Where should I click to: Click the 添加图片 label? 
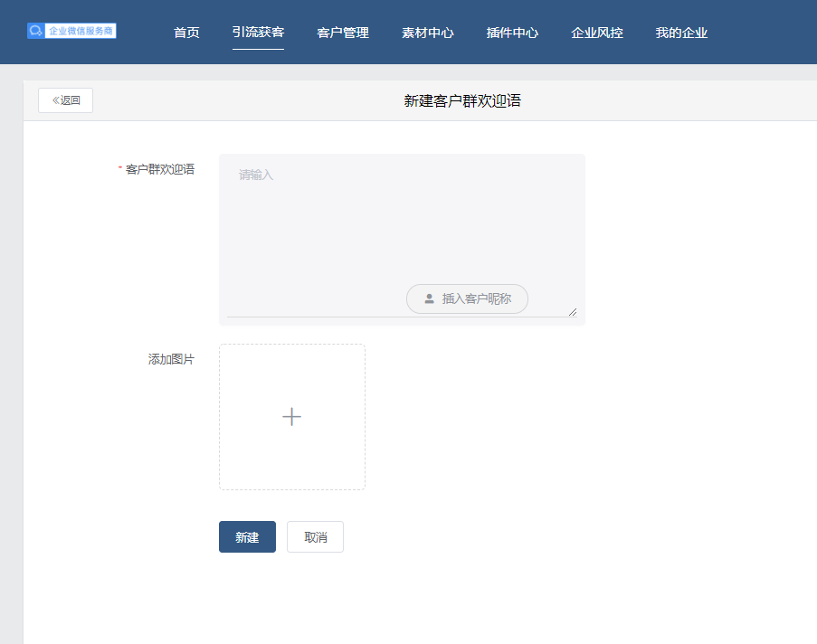coord(171,359)
